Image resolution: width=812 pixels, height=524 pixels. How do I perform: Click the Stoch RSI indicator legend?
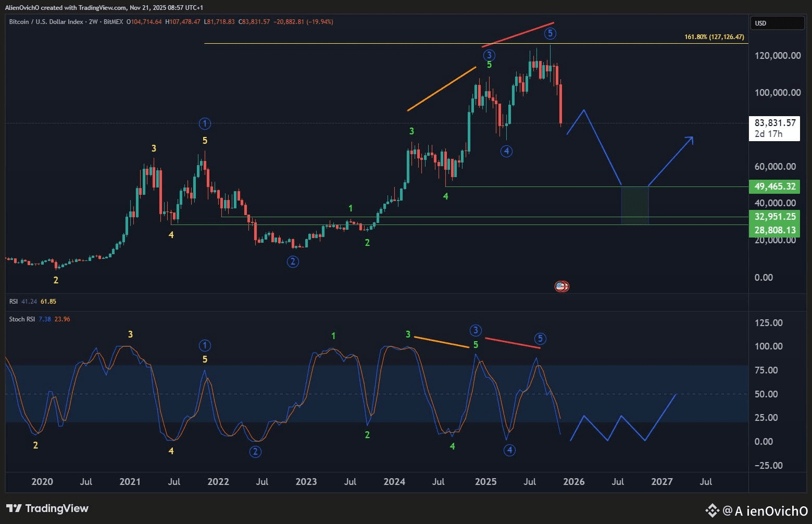pyautogui.click(x=40, y=319)
